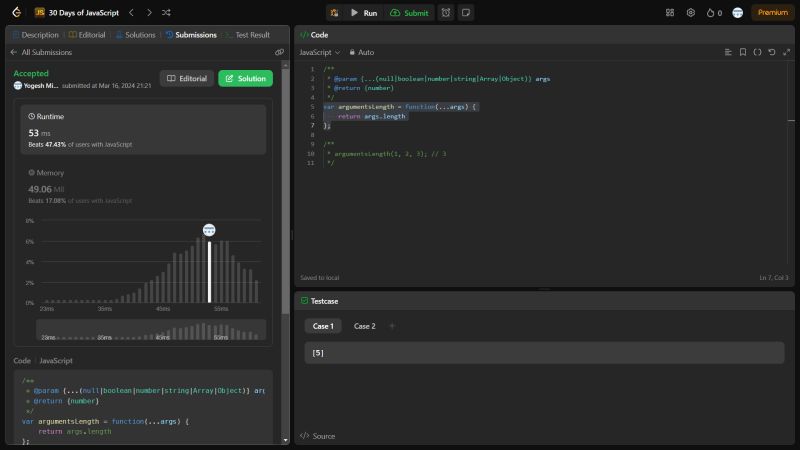Reset code to default with undo icon
Image resolution: width=800 pixels, height=450 pixels.
coord(772,52)
